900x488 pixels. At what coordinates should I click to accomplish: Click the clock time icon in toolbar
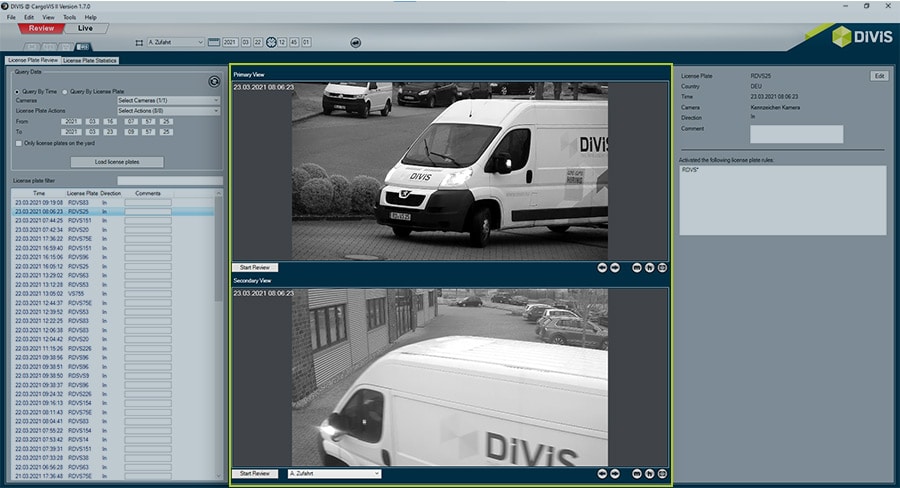point(271,42)
